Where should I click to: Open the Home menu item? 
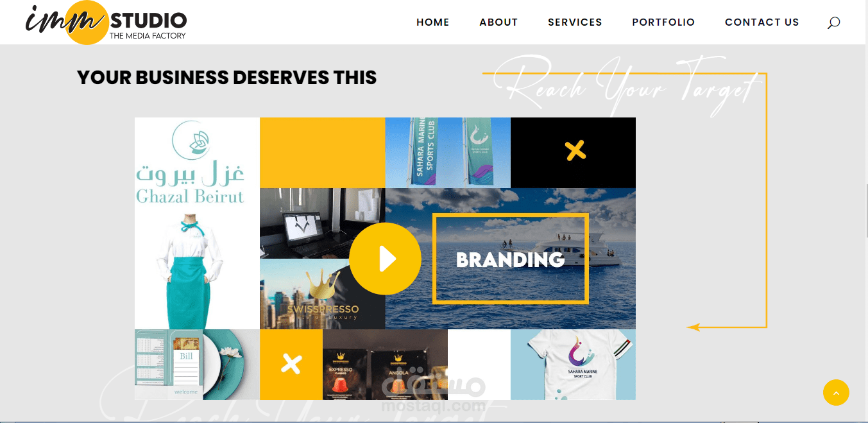tap(433, 22)
